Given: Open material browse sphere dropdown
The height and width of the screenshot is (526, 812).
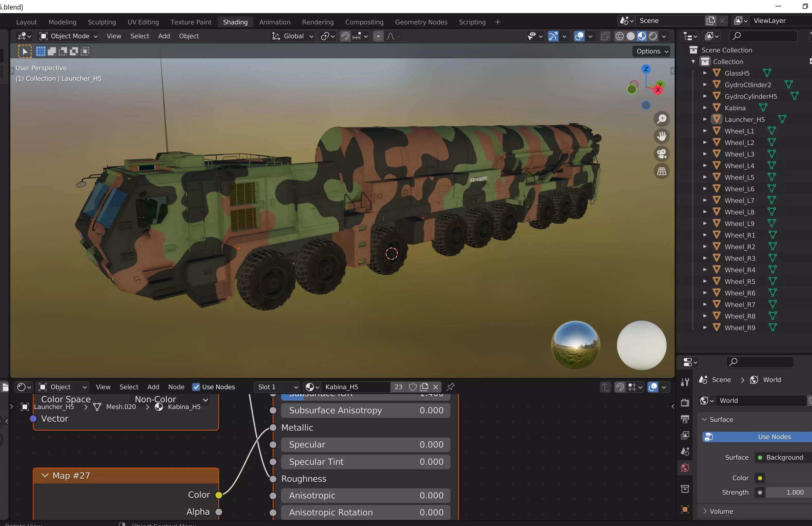Looking at the screenshot, I should click(x=312, y=387).
